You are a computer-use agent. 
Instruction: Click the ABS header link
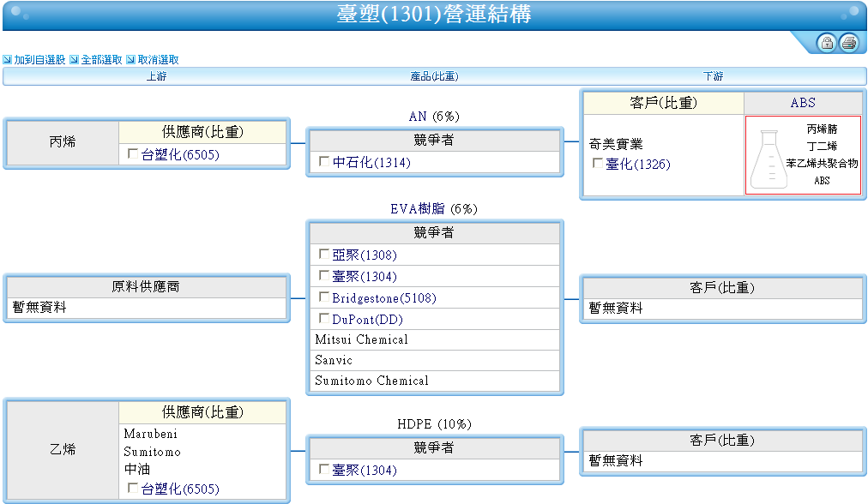pos(803,103)
